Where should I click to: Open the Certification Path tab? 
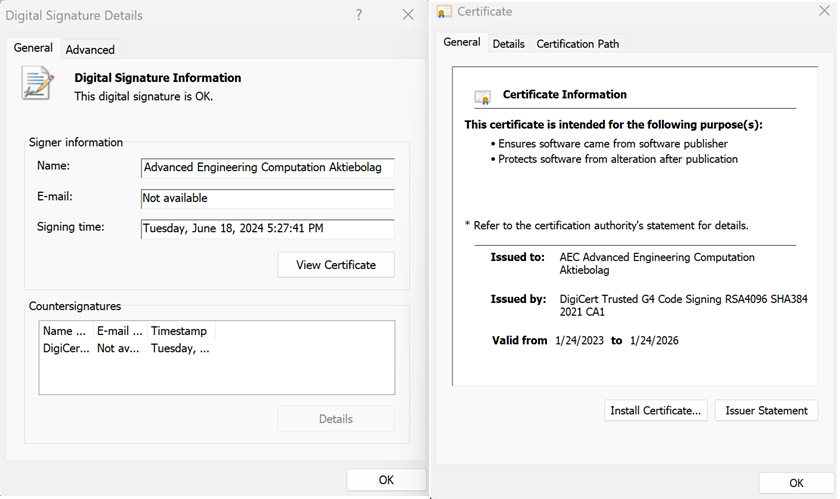(x=577, y=43)
